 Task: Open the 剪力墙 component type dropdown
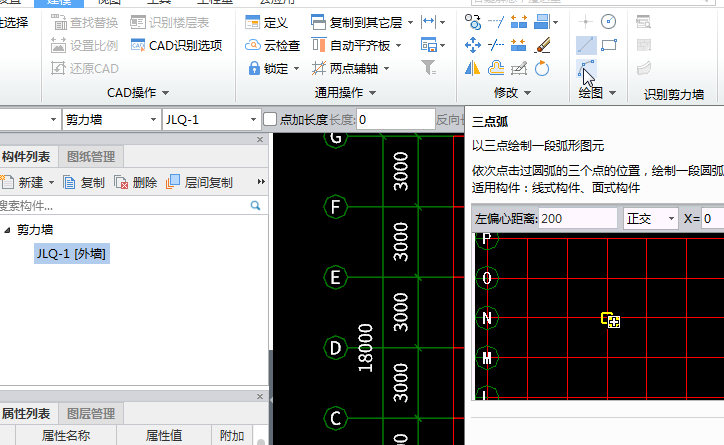[153, 120]
